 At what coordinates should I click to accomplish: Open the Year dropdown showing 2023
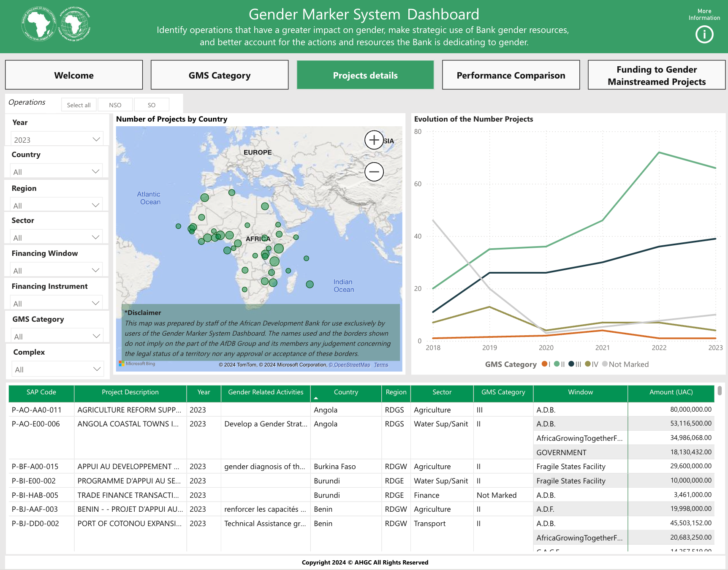pyautogui.click(x=57, y=140)
